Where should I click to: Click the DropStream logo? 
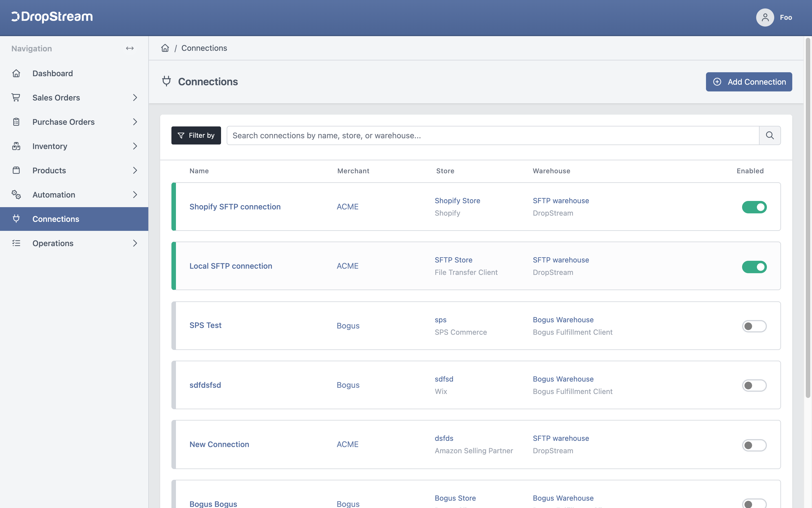click(x=52, y=17)
